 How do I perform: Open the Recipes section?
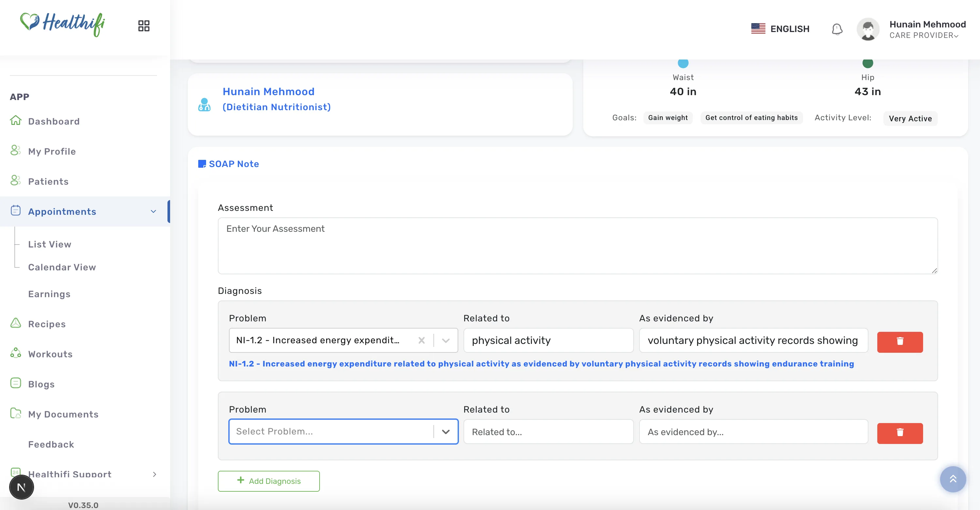point(47,324)
